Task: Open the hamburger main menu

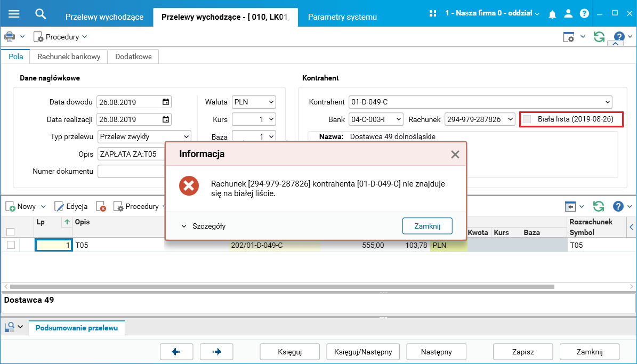Action: [x=14, y=13]
